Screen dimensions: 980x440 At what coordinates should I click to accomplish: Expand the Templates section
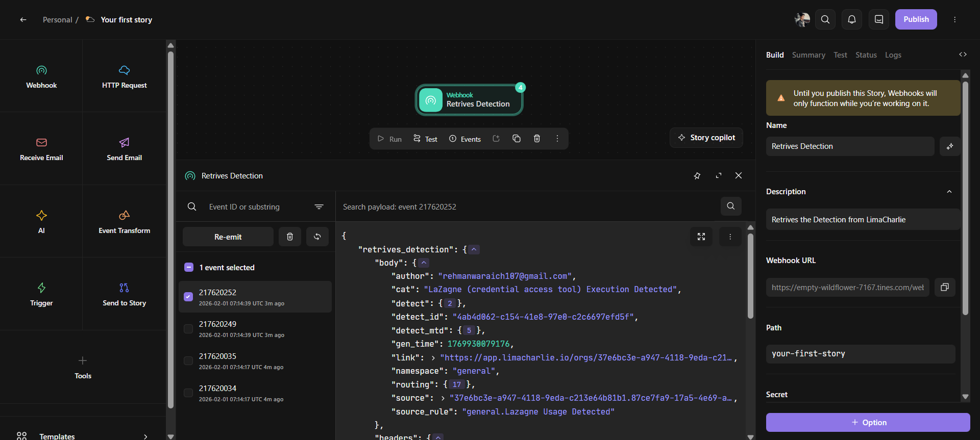83,436
